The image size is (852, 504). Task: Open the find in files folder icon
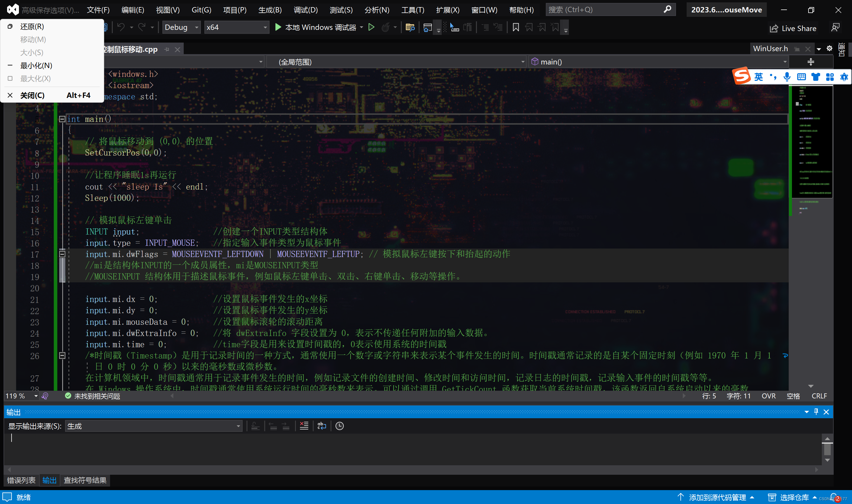tap(410, 27)
